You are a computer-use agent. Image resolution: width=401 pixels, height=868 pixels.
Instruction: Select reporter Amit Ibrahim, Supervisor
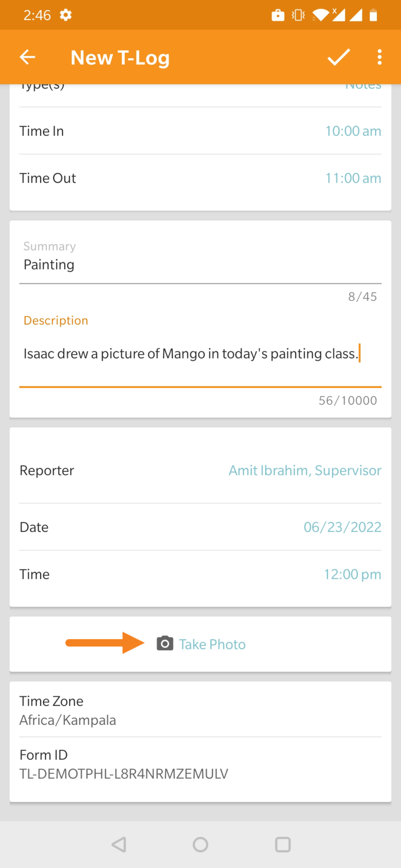(x=305, y=470)
